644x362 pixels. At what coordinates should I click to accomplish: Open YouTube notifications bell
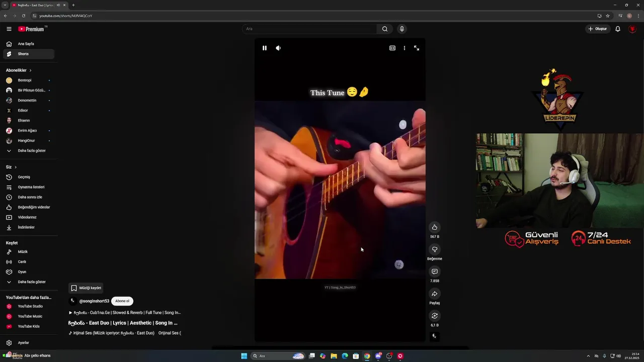[x=618, y=29]
